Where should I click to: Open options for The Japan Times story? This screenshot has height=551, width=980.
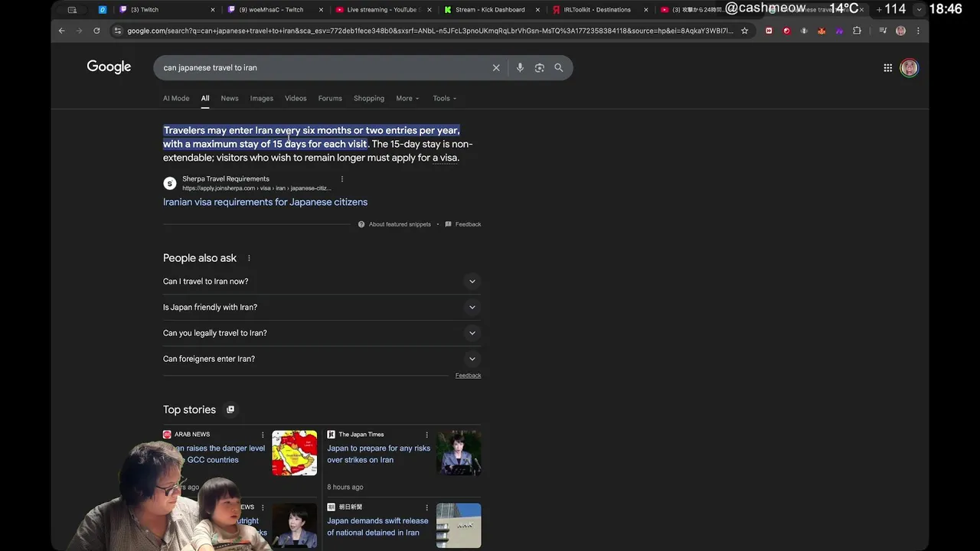(x=426, y=435)
